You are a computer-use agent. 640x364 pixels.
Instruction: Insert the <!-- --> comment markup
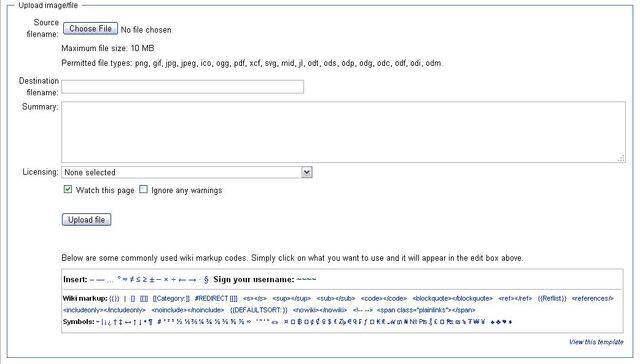[x=362, y=310]
